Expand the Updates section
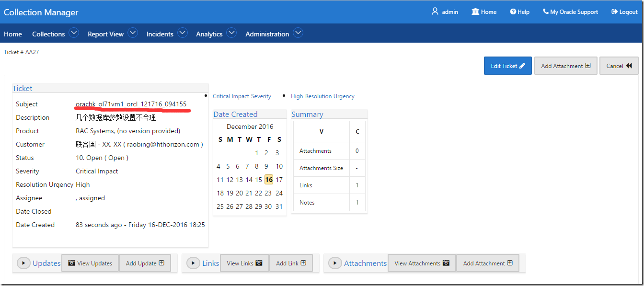 point(23,263)
